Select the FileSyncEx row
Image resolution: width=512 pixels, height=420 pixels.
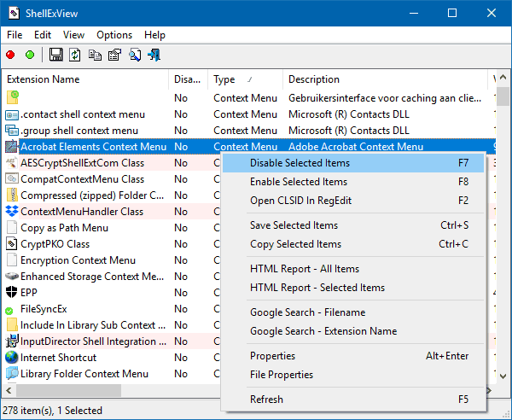[x=111, y=309]
